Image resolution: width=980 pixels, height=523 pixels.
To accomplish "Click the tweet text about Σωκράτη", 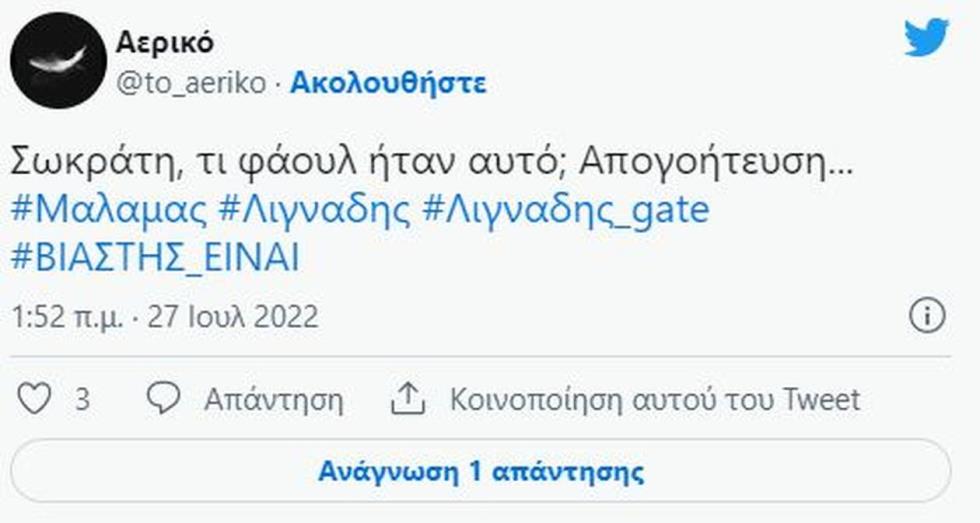I will click(432, 162).
